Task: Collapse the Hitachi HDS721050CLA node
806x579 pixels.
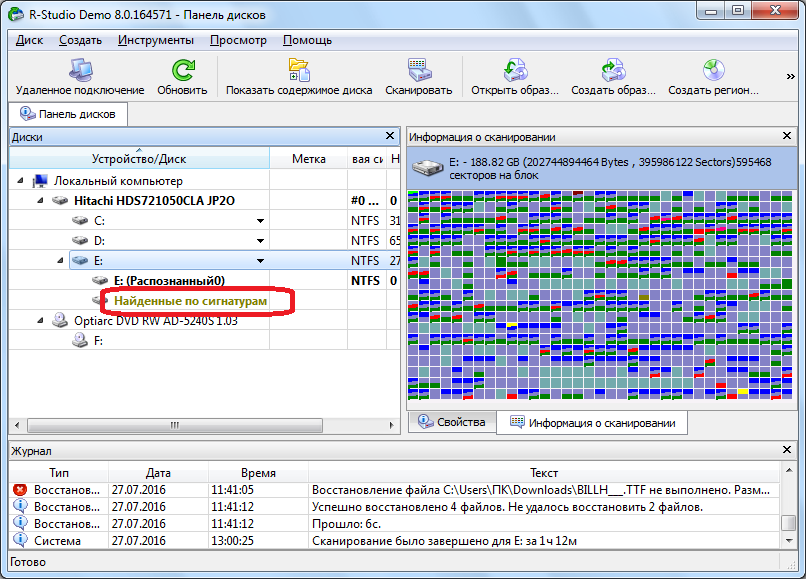Action: 41,201
